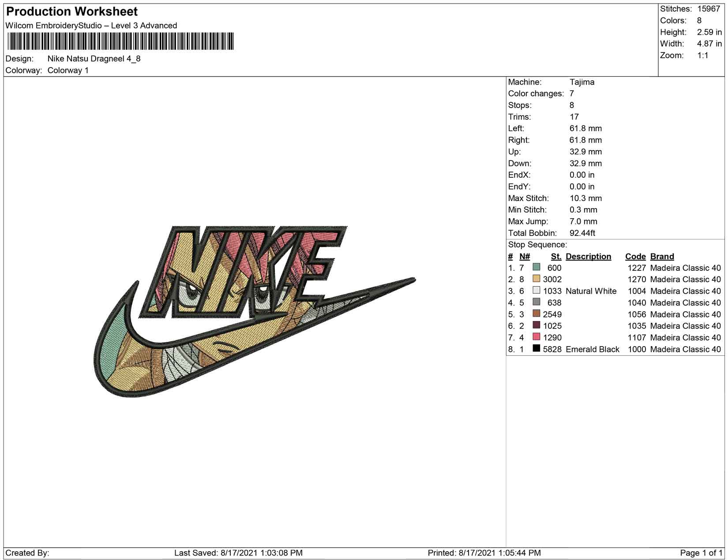Click the zoom value '1:1'
The width and height of the screenshot is (728, 560).
pyautogui.click(x=703, y=56)
